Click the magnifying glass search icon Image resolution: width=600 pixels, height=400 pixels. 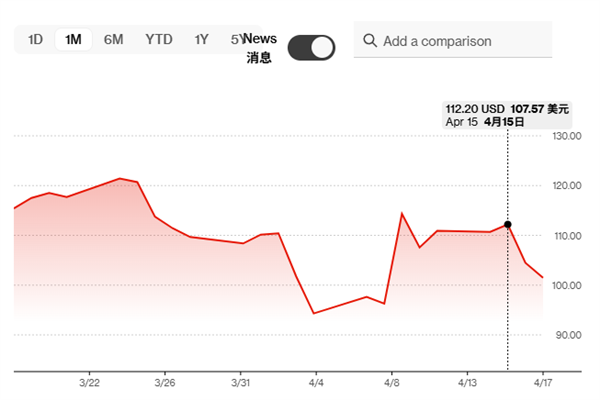[x=370, y=41]
